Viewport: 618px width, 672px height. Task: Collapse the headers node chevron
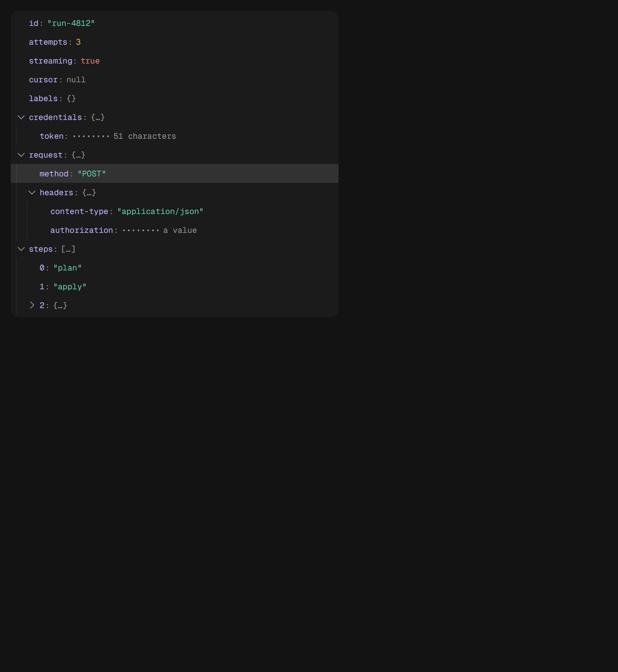tap(32, 193)
